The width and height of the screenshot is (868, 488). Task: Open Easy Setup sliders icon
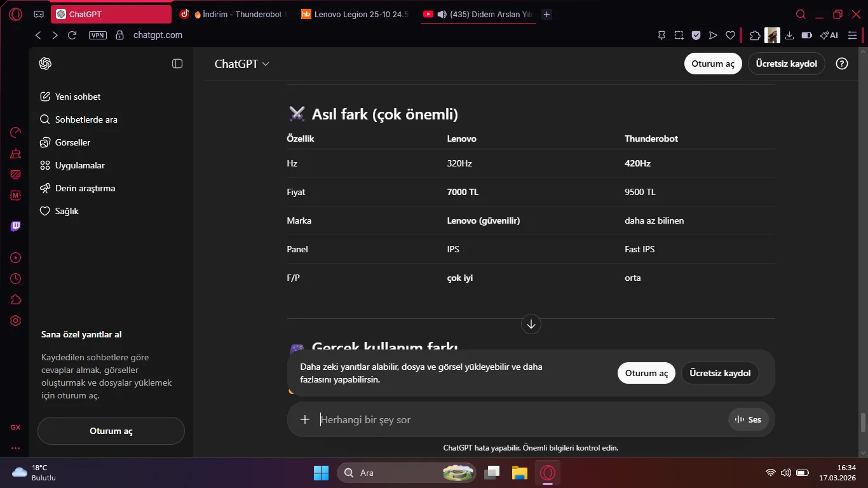pyautogui.click(x=852, y=36)
